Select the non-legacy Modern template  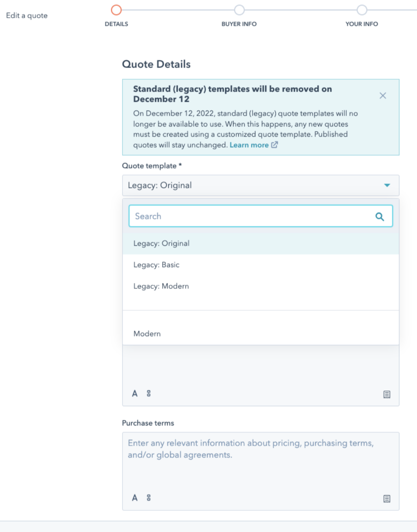[147, 334]
